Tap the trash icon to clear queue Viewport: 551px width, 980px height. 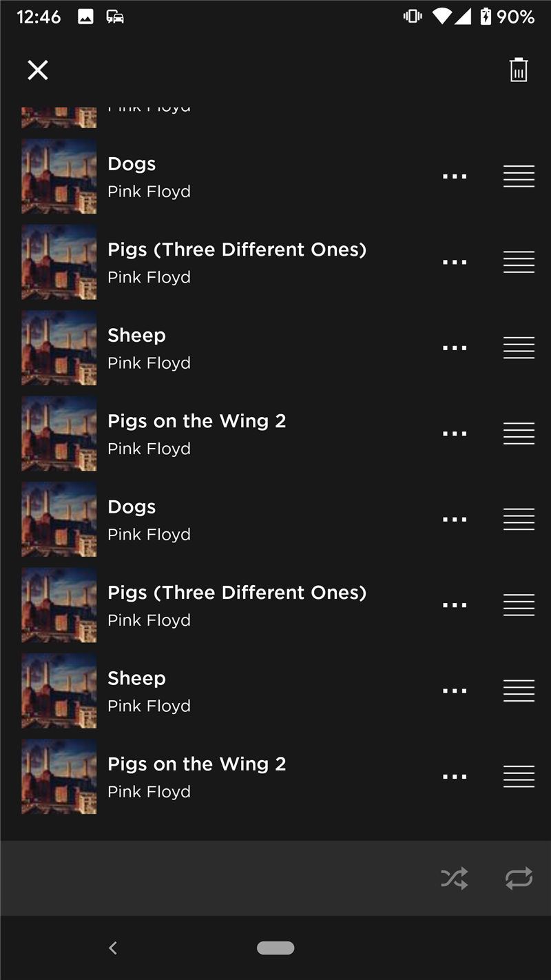click(518, 70)
